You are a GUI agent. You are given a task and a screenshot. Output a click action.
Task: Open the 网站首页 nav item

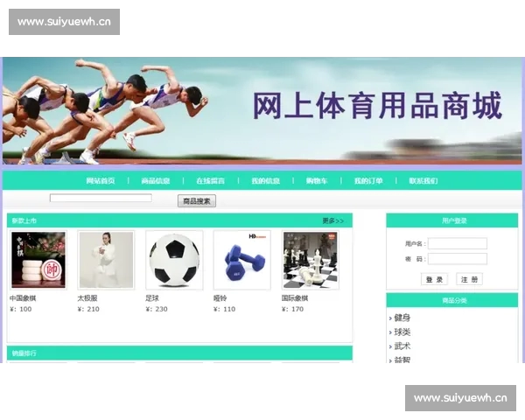[101, 181]
